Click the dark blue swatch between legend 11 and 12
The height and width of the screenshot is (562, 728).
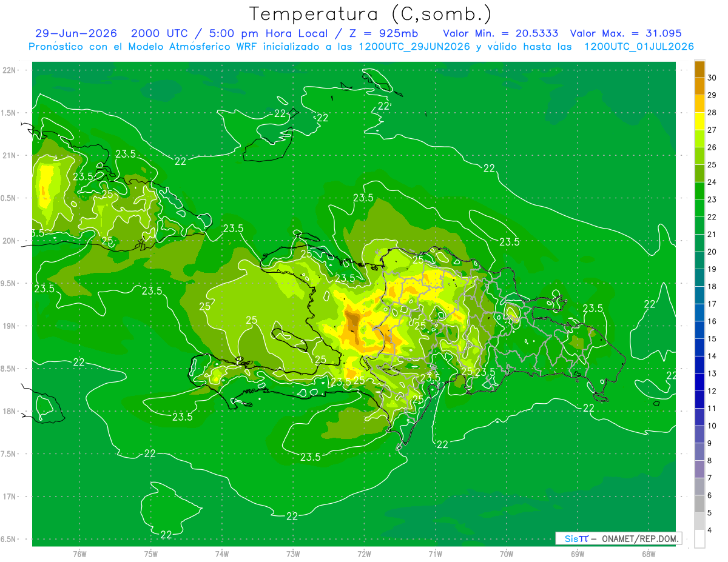click(699, 400)
